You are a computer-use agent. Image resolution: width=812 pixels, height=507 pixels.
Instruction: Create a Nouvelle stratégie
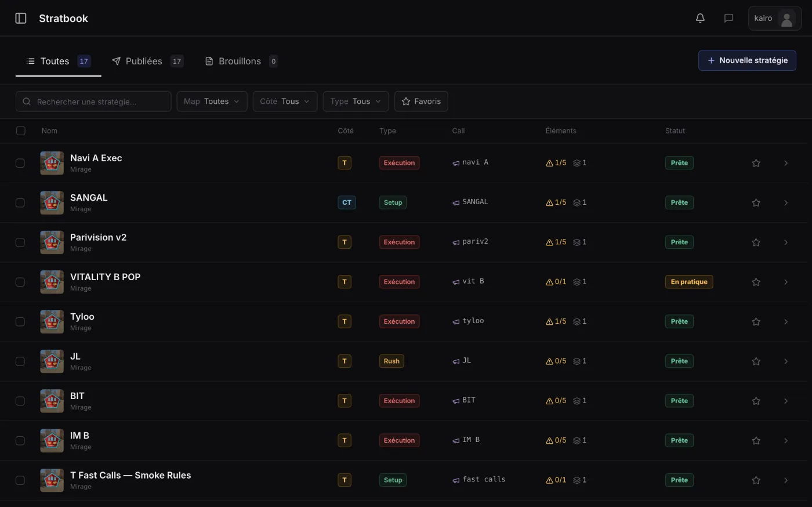(x=747, y=60)
